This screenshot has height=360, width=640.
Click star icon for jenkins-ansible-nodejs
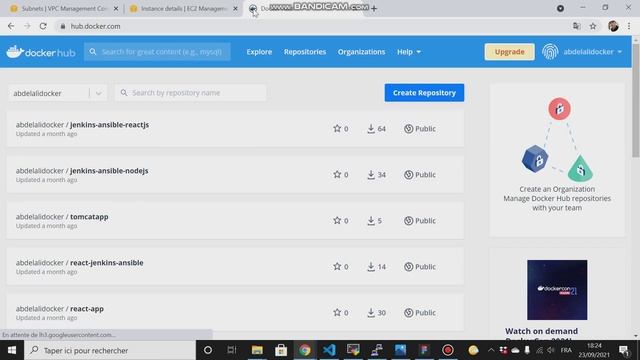click(x=337, y=175)
